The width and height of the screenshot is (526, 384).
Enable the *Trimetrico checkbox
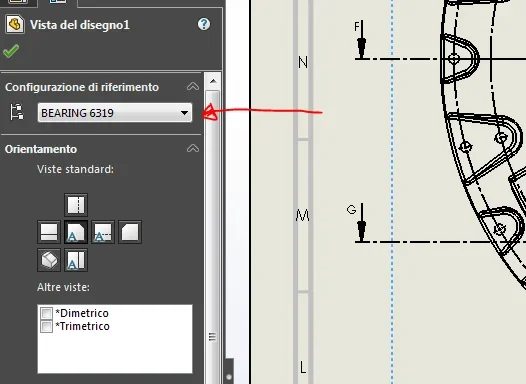[x=46, y=326]
